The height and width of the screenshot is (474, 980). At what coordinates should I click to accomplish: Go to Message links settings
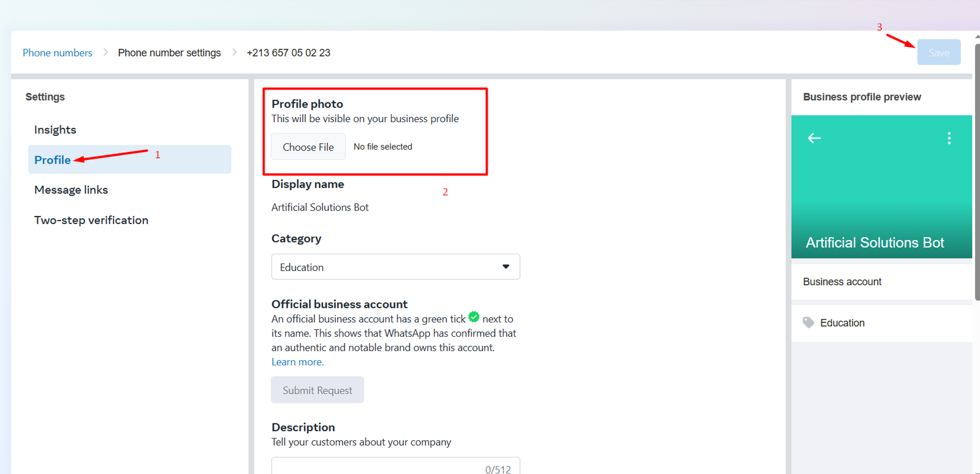pos(71,190)
